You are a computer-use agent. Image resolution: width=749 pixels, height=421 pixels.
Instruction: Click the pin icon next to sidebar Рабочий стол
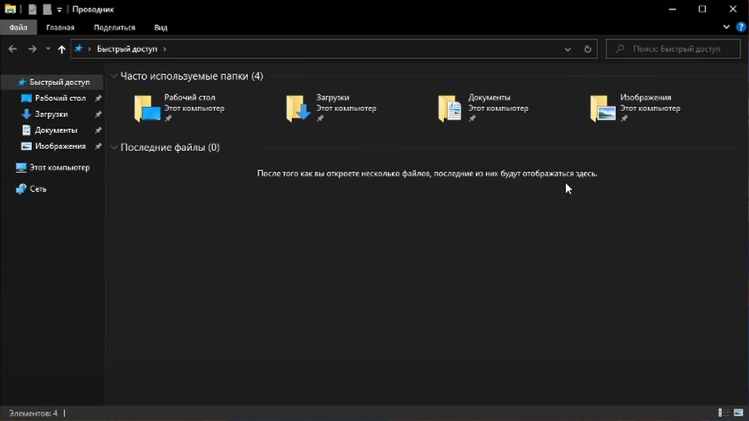tap(98, 98)
